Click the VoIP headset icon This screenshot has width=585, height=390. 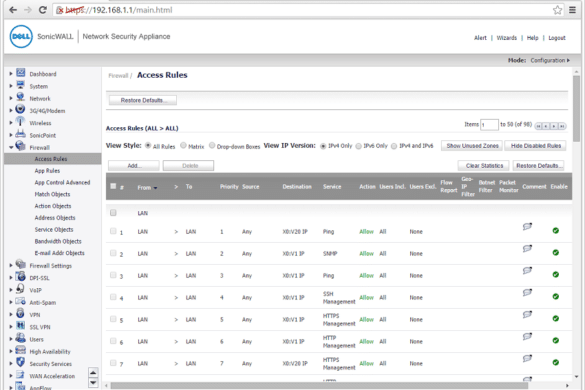coord(20,289)
